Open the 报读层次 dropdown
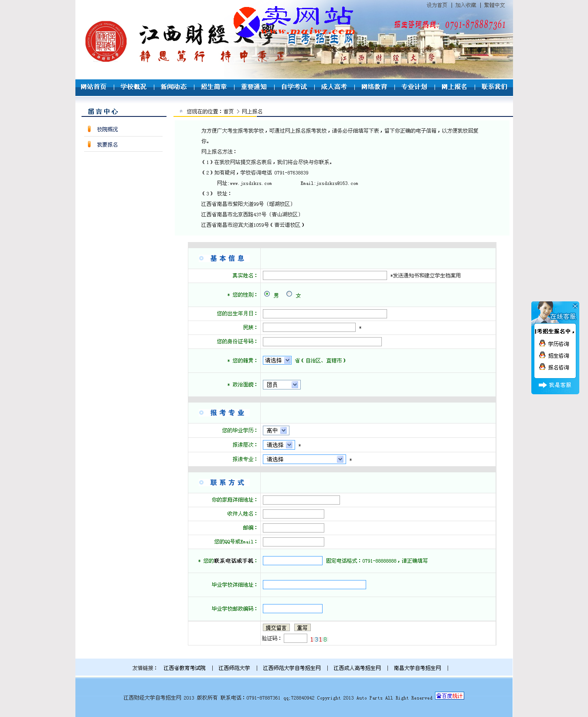Viewport: 588px width, 717px height. coord(279,445)
